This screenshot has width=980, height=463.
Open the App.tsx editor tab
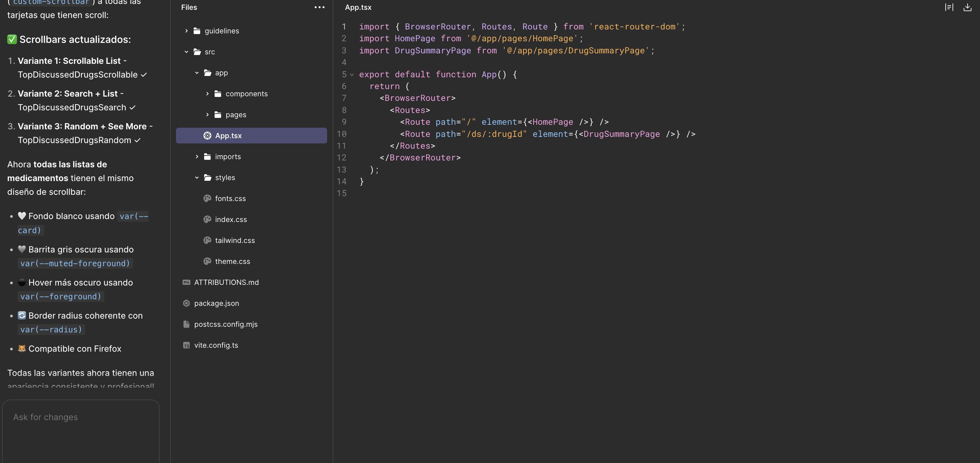358,7
